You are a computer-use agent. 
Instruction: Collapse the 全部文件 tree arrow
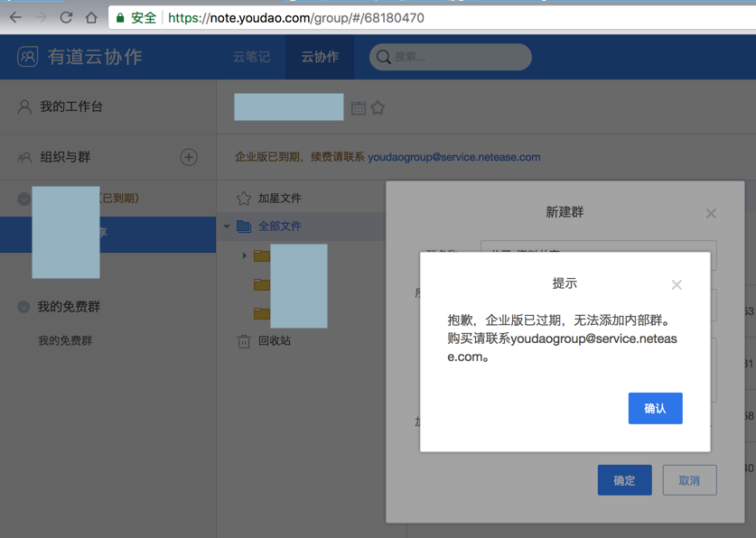click(227, 226)
